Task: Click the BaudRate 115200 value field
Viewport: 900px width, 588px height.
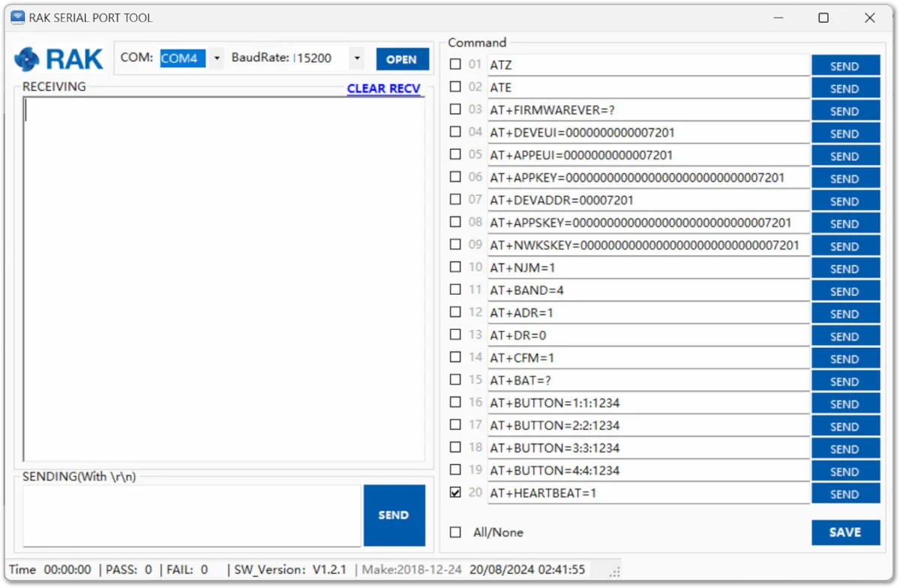Action: tap(320, 58)
